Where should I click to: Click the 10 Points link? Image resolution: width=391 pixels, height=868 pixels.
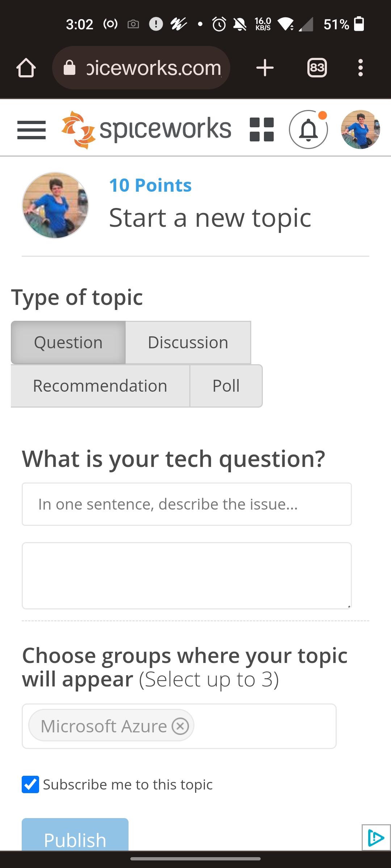pos(150,186)
